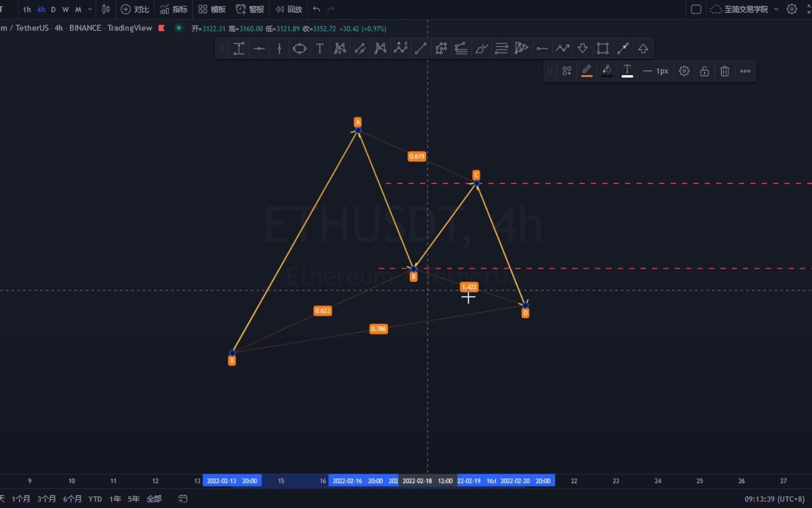Screen dimensions: 812x508
Task: Start bar replay with 回放 button
Action: pyautogui.click(x=289, y=9)
